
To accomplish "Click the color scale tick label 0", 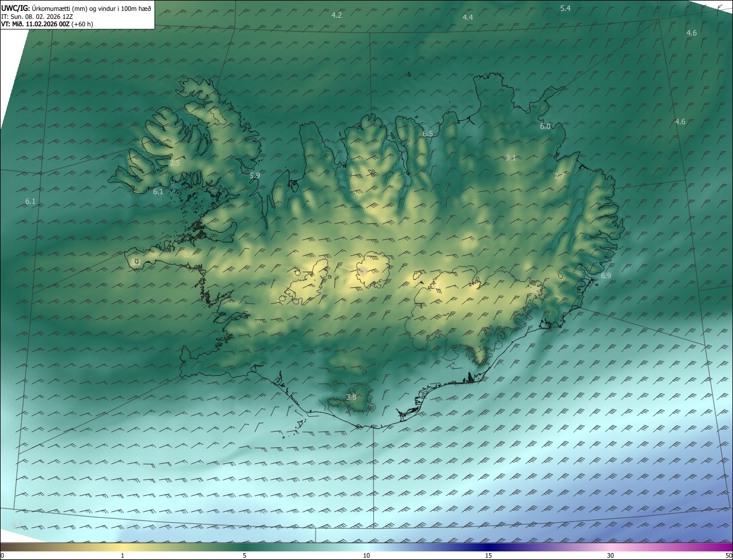I will (x=2, y=555).
